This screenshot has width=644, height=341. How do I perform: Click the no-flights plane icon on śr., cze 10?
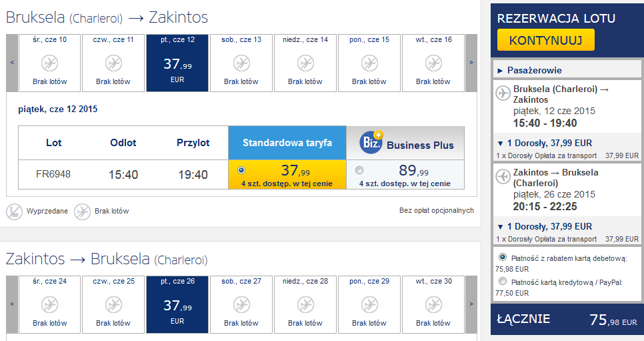click(x=50, y=64)
